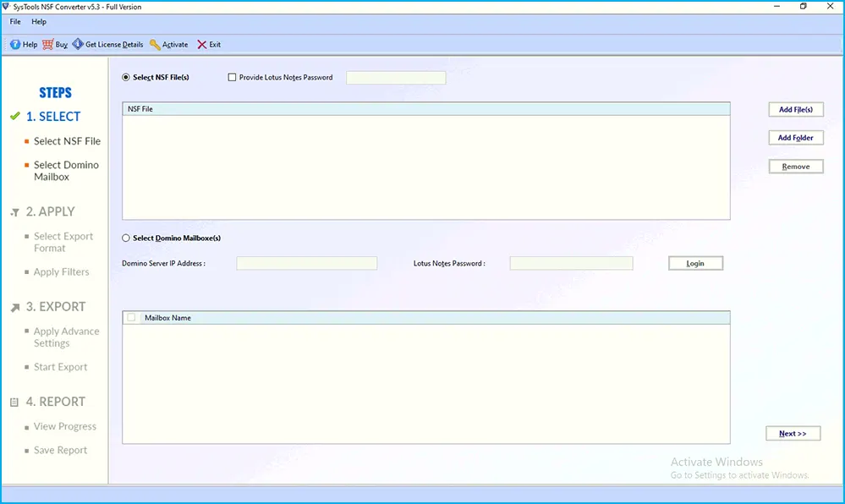
Task: Click the filter icon beside 2. APPLY
Action: [x=15, y=212]
